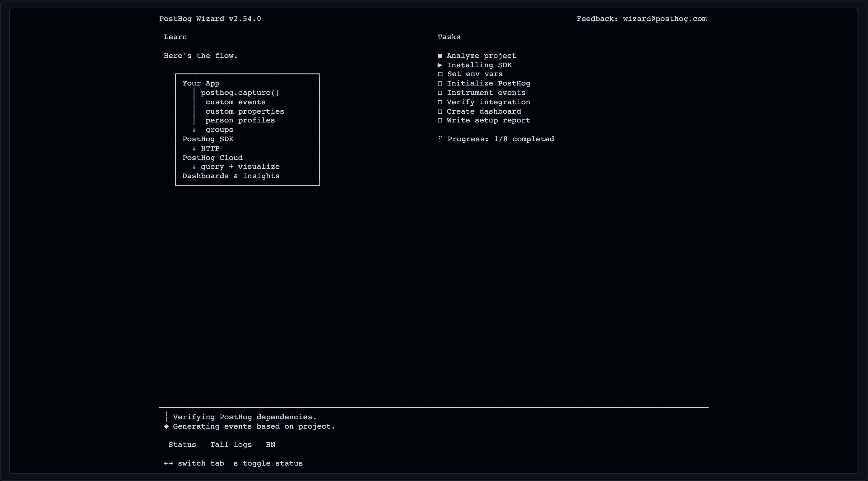Click 'Your App' in the flow diagram

pos(201,84)
